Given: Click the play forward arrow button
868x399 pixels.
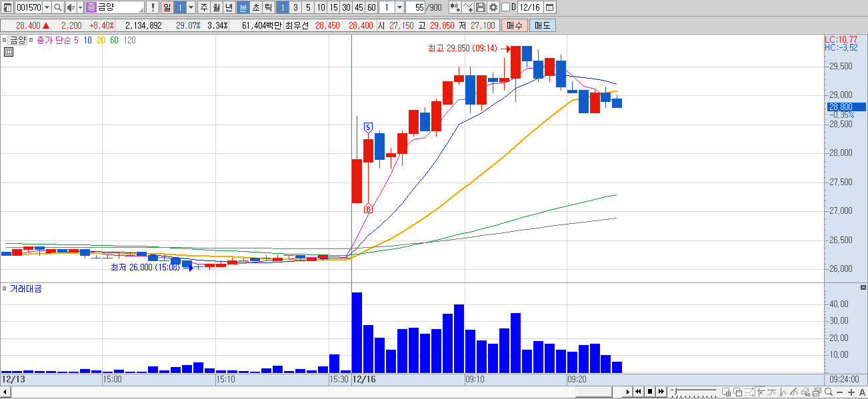Looking at the screenshot, I should pyautogui.click(x=628, y=392).
